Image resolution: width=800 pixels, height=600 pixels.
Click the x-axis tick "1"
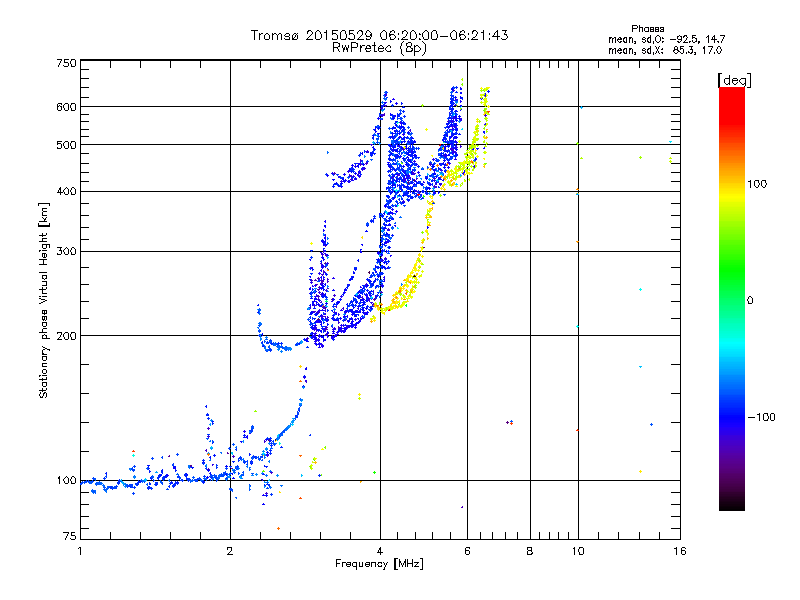(x=80, y=551)
